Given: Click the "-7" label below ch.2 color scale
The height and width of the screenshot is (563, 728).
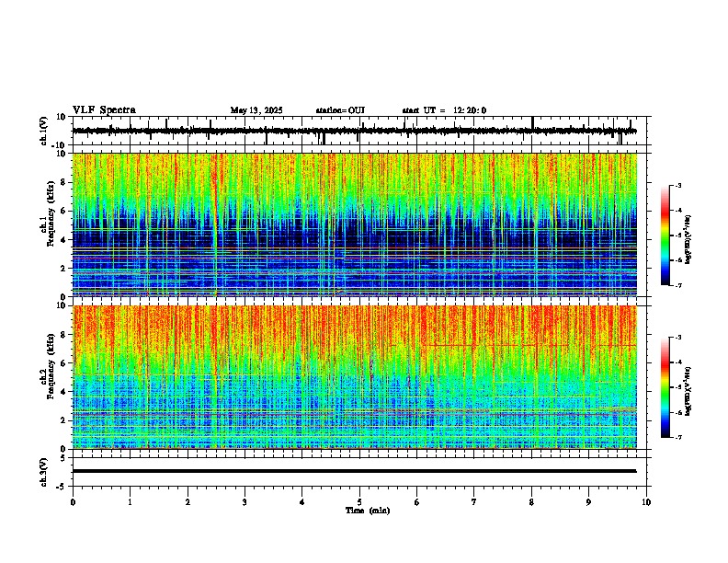Looking at the screenshot, I should click(677, 438).
